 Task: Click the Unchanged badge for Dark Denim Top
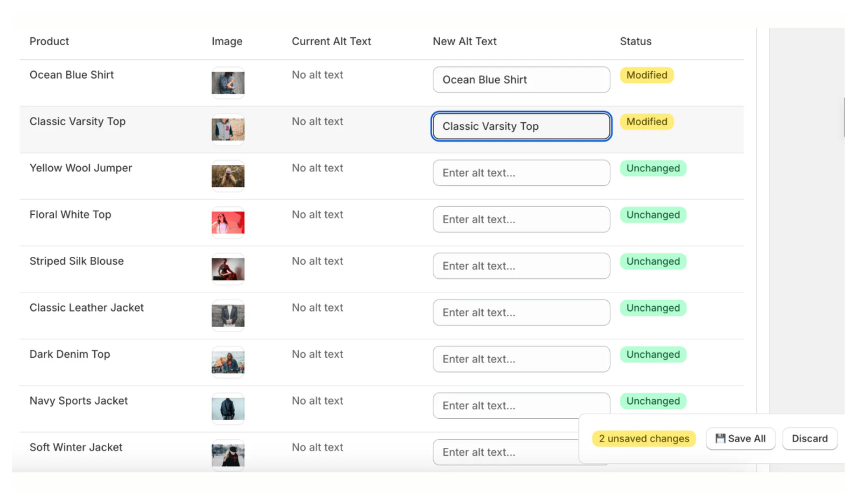653,354
